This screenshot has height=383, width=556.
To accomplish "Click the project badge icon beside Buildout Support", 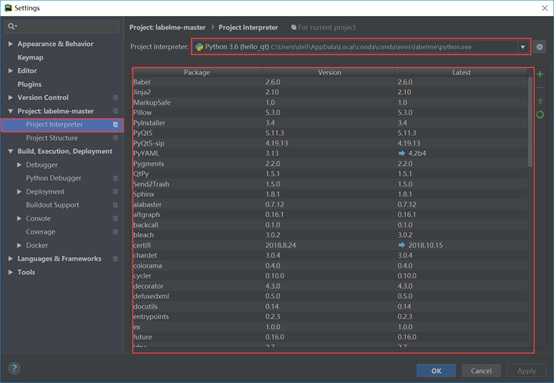I will click(x=115, y=205).
